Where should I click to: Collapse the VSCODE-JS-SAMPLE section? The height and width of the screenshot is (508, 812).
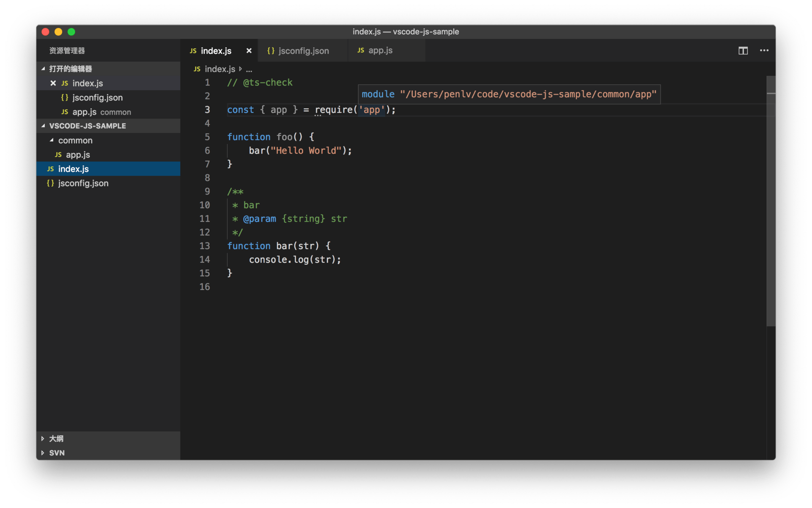109,126
